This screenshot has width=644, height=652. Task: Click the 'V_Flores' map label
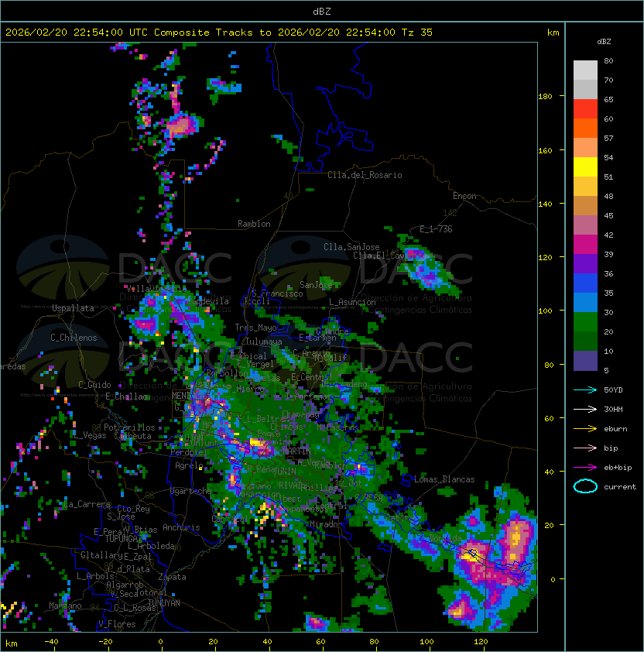tap(117, 624)
